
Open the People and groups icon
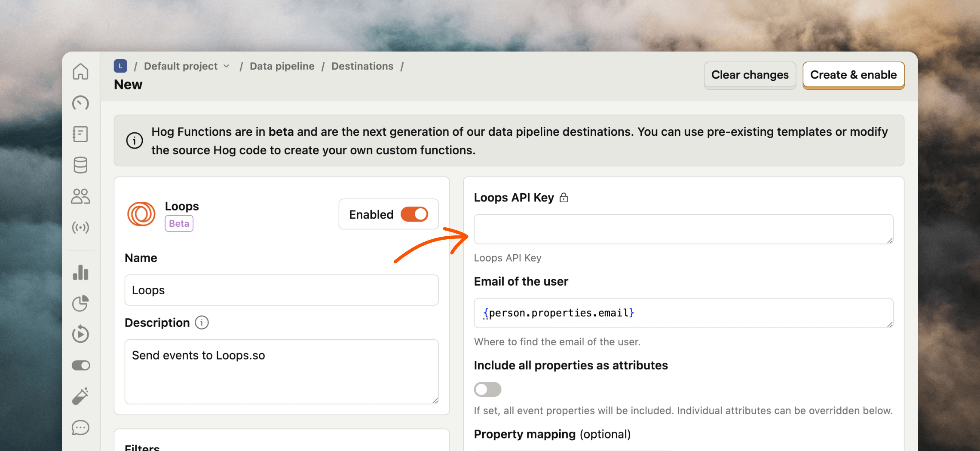click(x=80, y=196)
